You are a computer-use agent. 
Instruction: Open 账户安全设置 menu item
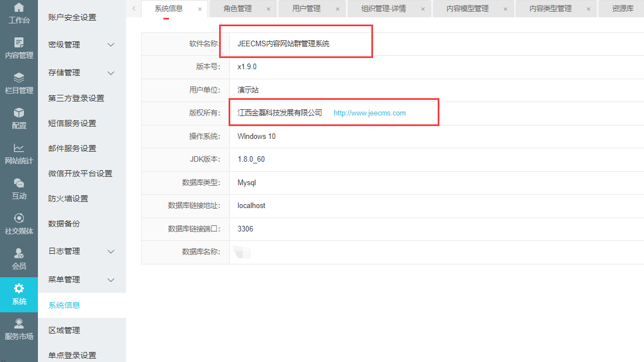coord(72,17)
